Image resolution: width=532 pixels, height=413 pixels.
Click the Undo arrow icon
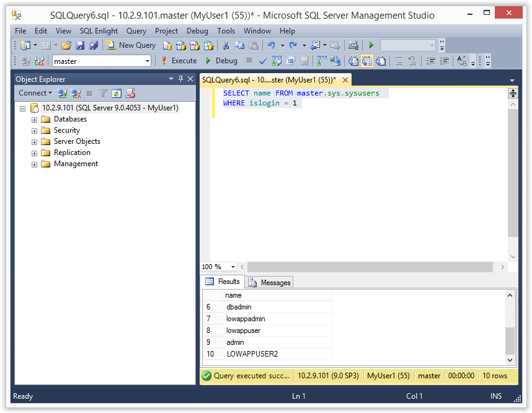click(271, 45)
